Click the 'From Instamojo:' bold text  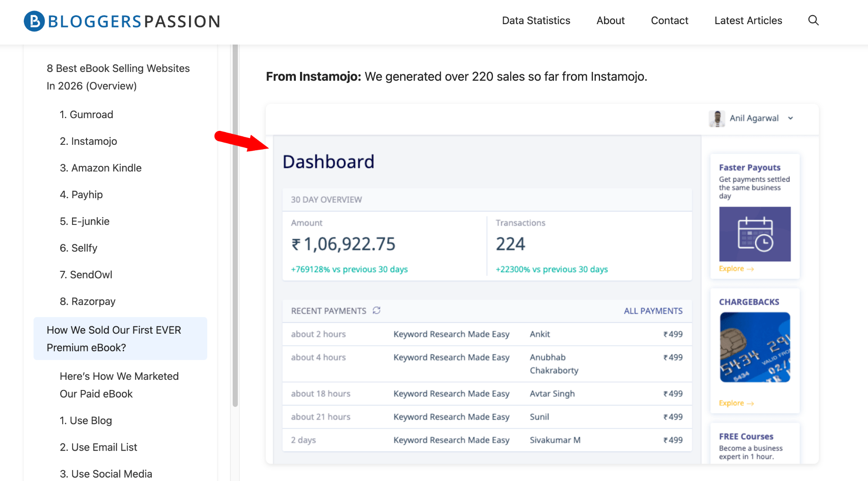click(313, 76)
